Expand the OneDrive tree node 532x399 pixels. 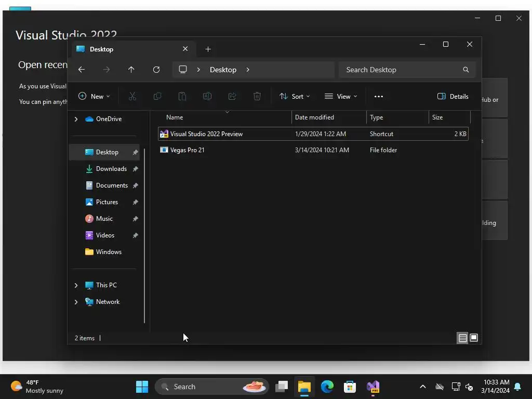point(76,119)
